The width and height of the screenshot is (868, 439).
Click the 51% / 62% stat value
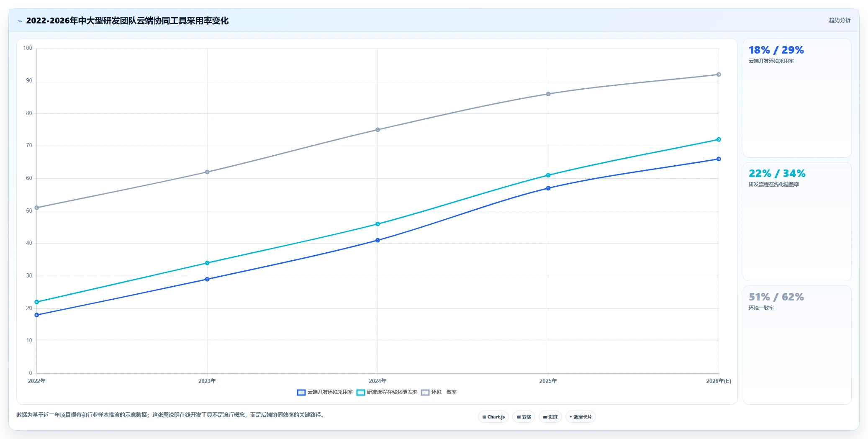click(x=776, y=297)
